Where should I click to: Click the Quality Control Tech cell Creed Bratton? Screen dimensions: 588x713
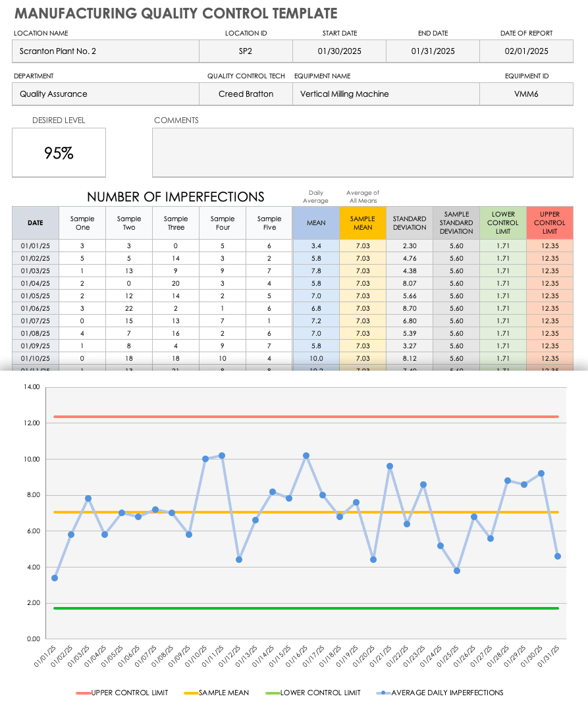pos(246,94)
